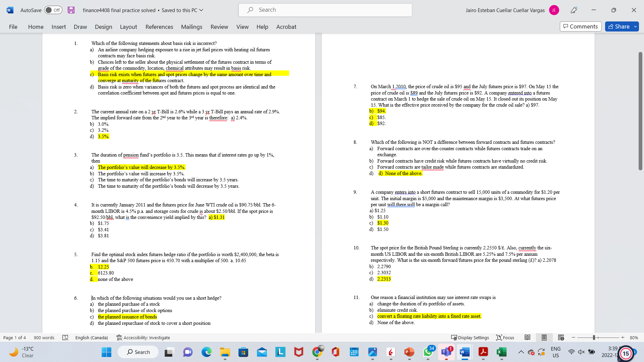Click the zoom in plus button
The image size is (644, 362).
623,338
